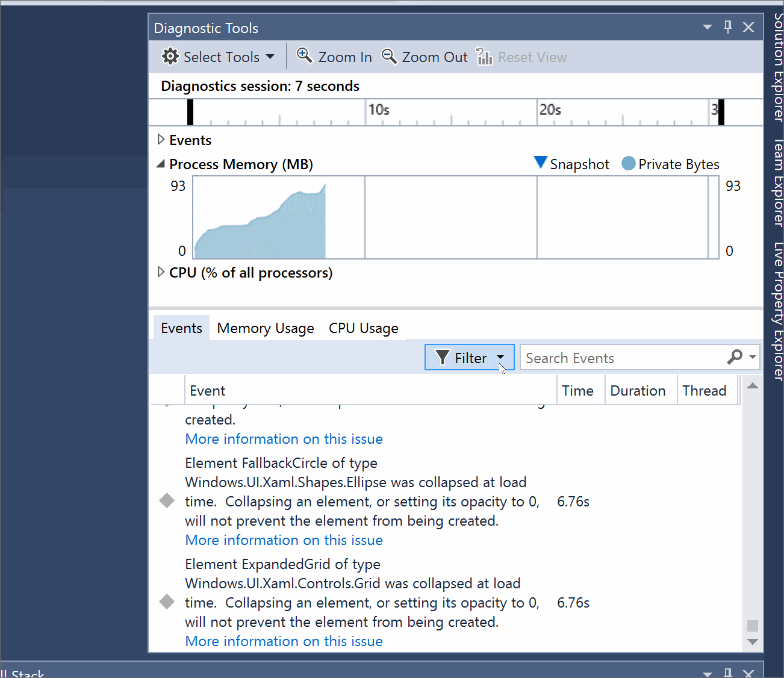Sort by the Time column header

[x=580, y=391]
